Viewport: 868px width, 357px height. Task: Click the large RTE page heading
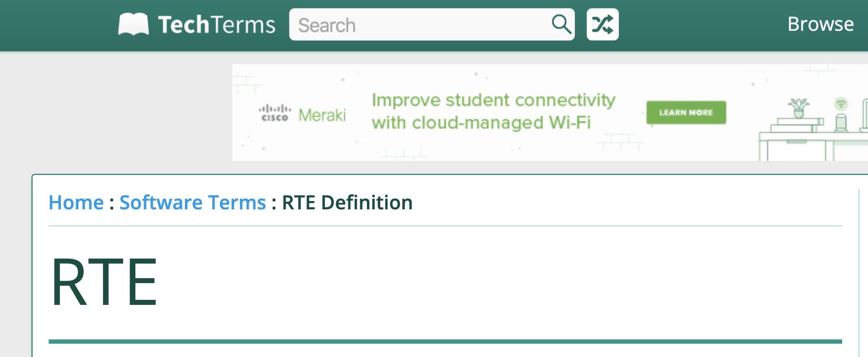[x=104, y=282]
